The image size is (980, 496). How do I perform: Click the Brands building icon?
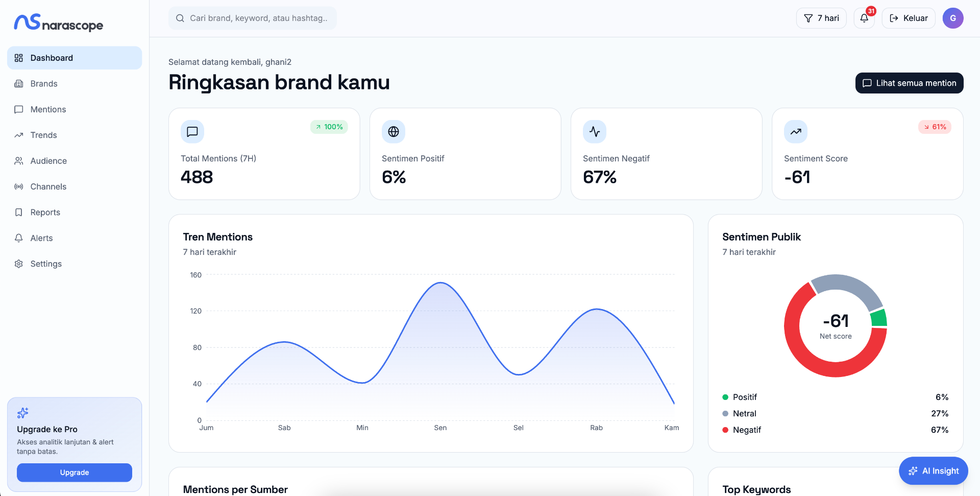(19, 84)
